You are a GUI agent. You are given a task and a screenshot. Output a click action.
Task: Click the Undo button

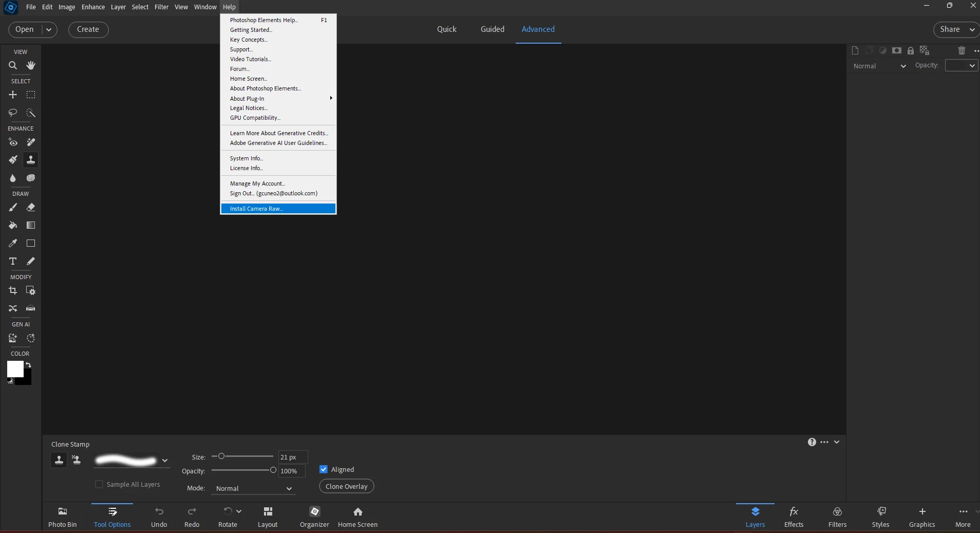(x=159, y=517)
